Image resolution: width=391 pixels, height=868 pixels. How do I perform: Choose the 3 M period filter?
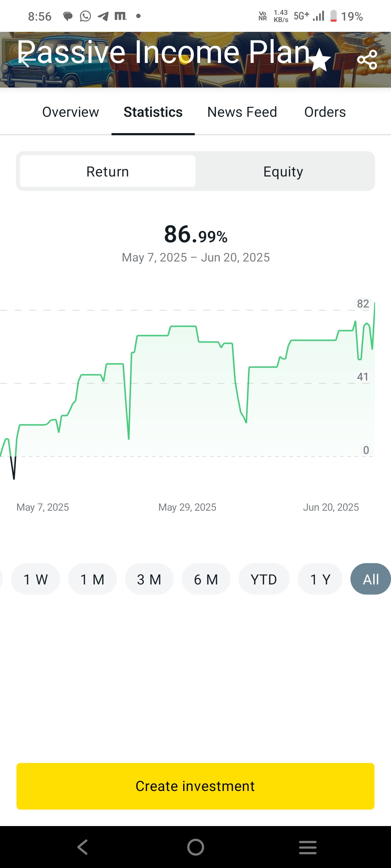pyautogui.click(x=149, y=579)
